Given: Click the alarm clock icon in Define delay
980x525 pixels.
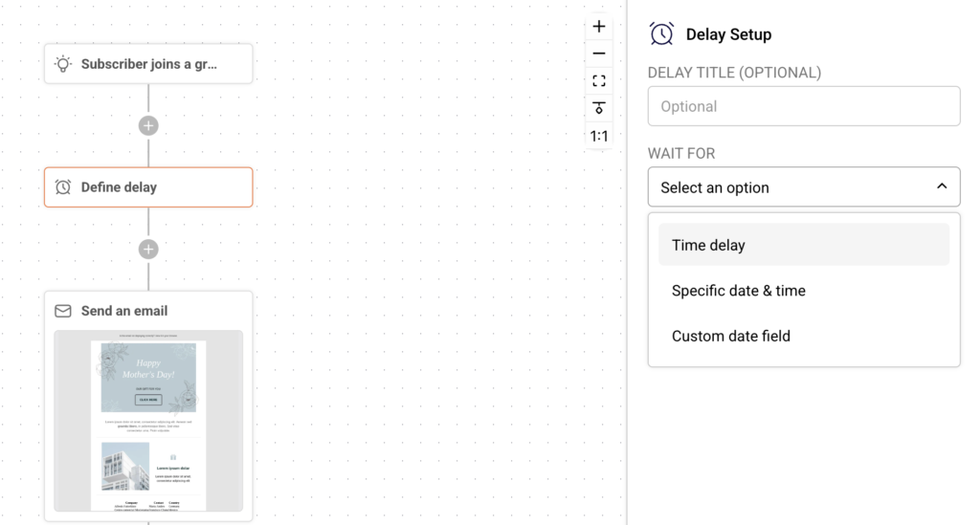Looking at the screenshot, I should click(x=63, y=187).
